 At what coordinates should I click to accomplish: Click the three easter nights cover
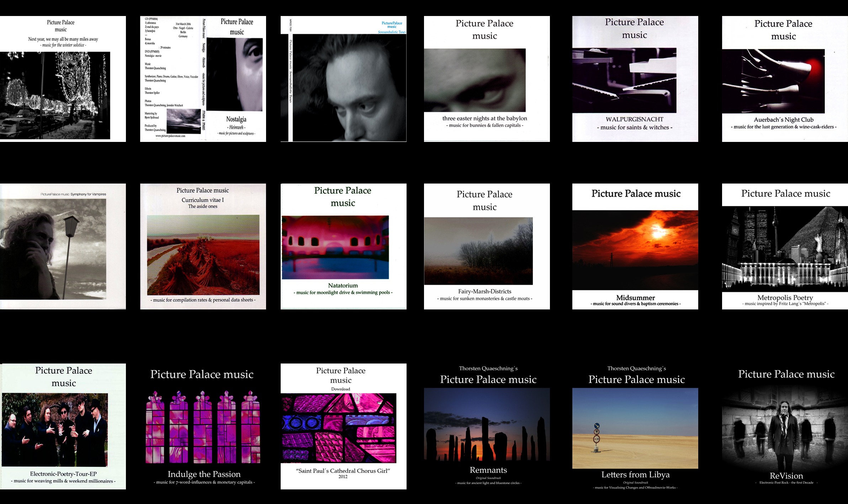tap(487, 79)
